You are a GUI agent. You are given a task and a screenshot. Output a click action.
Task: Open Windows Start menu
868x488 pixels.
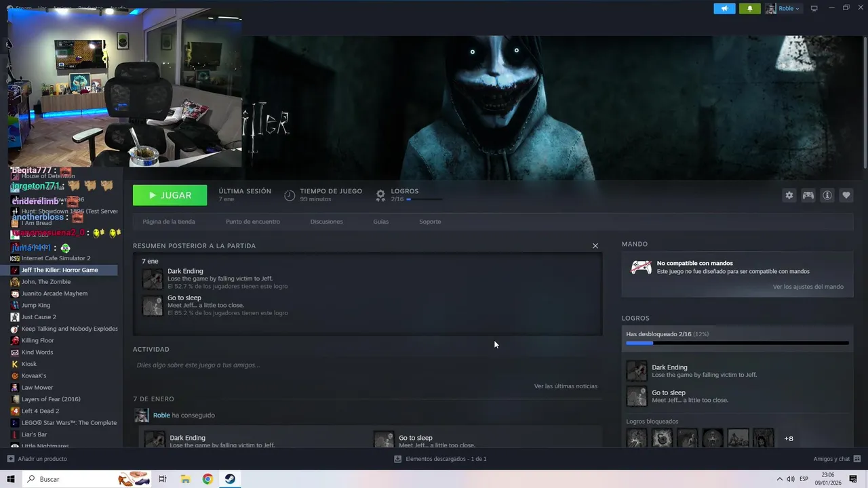coord(11,479)
